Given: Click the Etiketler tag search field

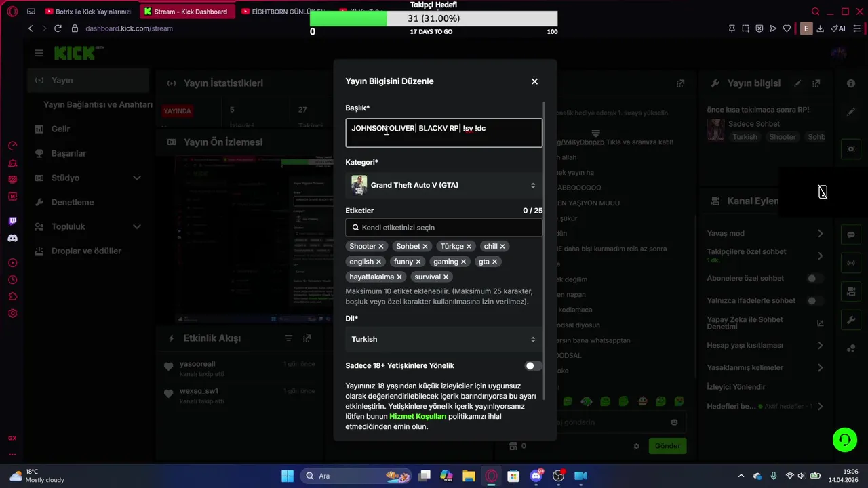Looking at the screenshot, I should tap(443, 228).
